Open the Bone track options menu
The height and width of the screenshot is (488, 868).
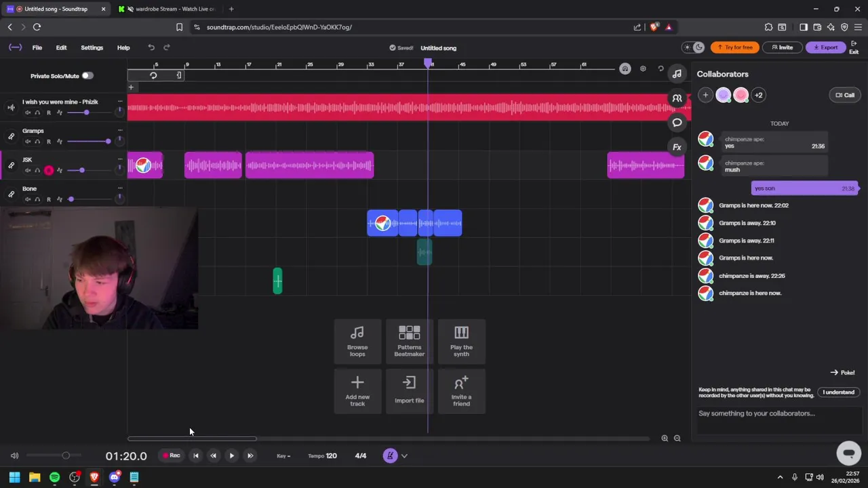[x=120, y=188]
